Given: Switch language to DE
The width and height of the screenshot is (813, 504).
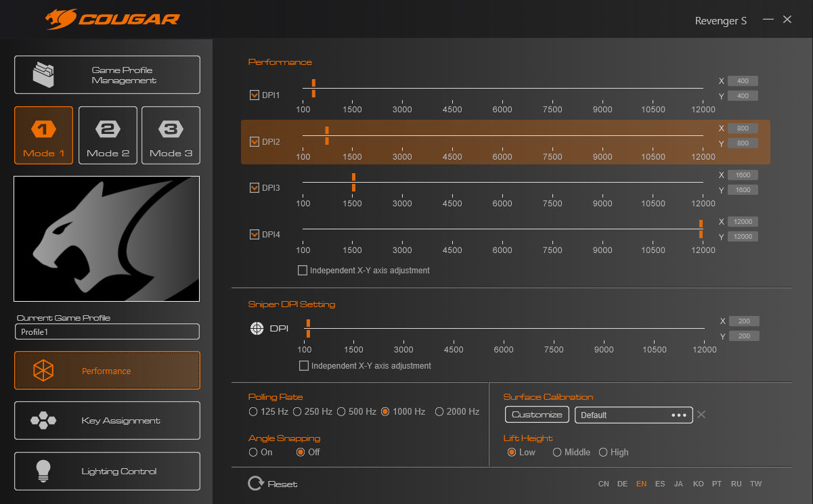Looking at the screenshot, I should (623, 484).
